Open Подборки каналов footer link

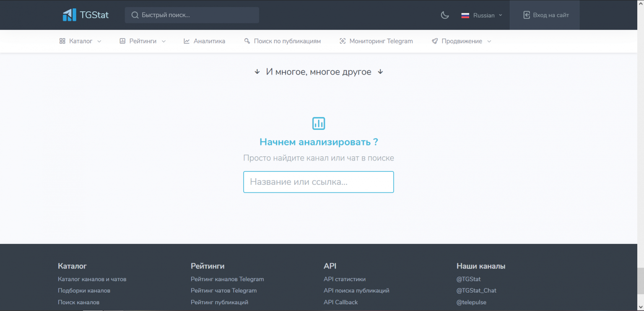pos(84,290)
